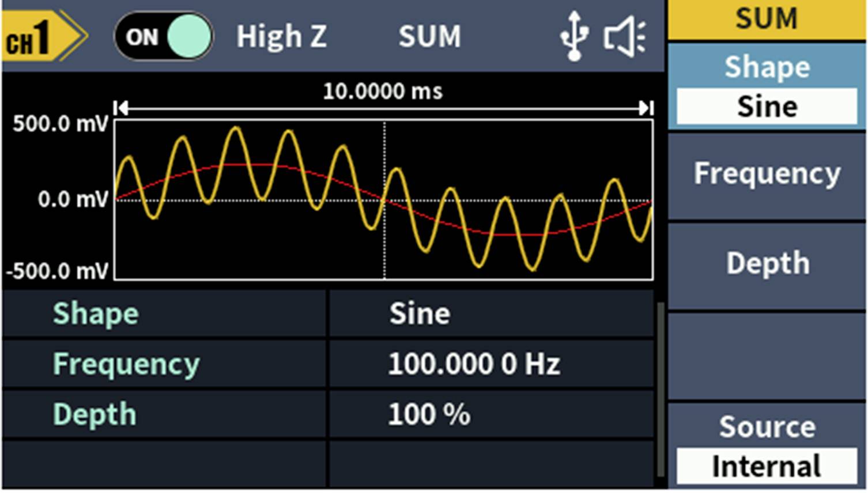
Task: Click the 10.0000 ms time span marker
Action: click(x=384, y=90)
